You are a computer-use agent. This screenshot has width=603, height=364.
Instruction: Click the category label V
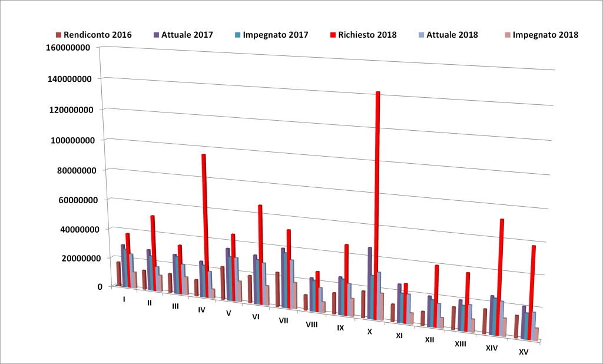click(228, 313)
